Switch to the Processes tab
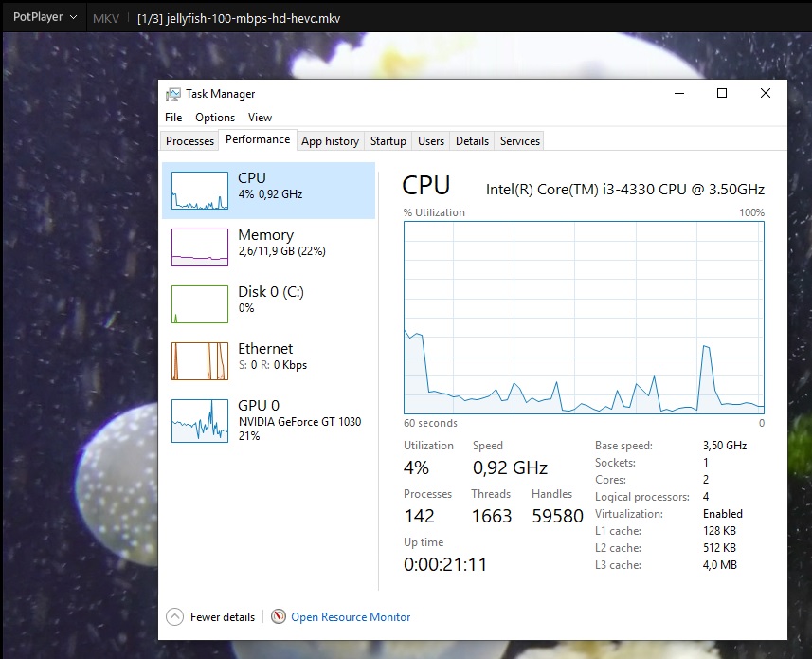This screenshot has width=812, height=659. 189,141
